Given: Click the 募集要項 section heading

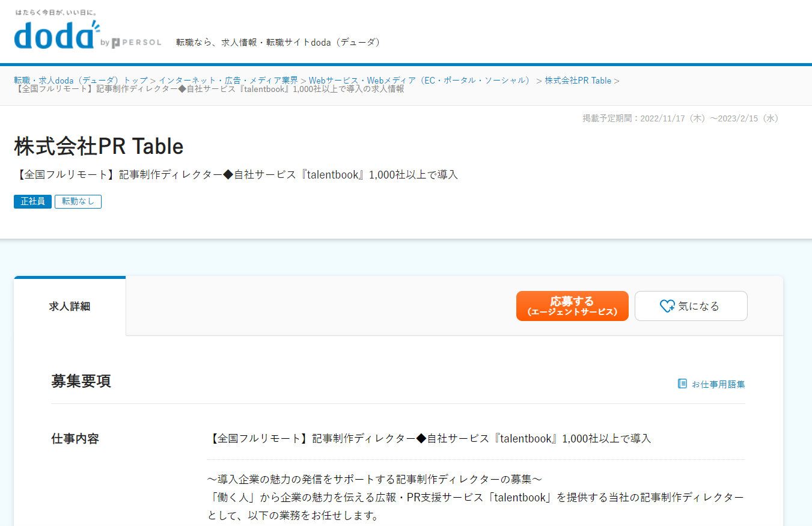Looking at the screenshot, I should pos(81,381).
